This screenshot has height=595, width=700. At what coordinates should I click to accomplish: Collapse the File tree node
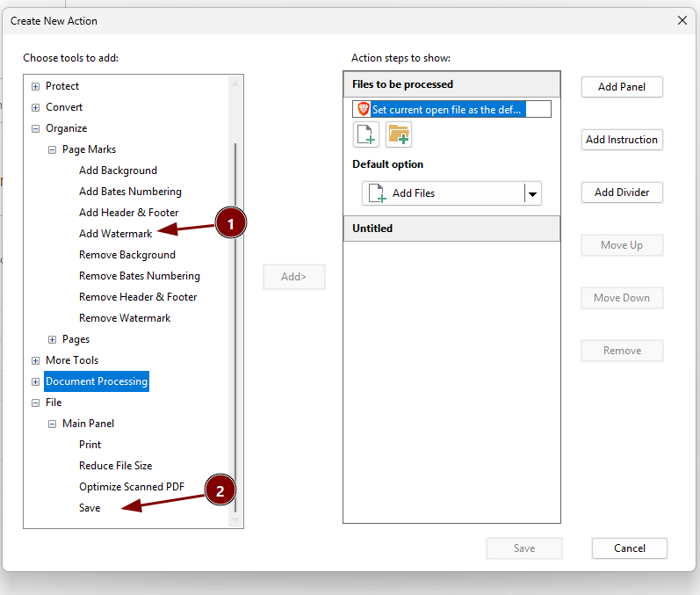click(x=36, y=403)
